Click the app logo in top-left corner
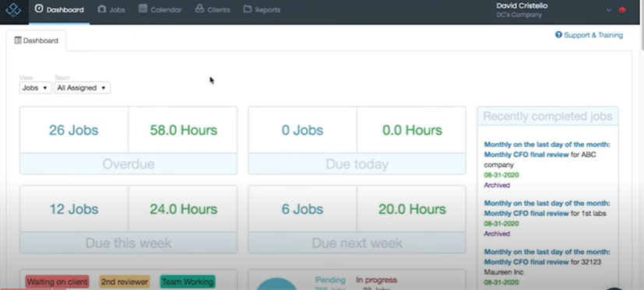 coord(13,9)
